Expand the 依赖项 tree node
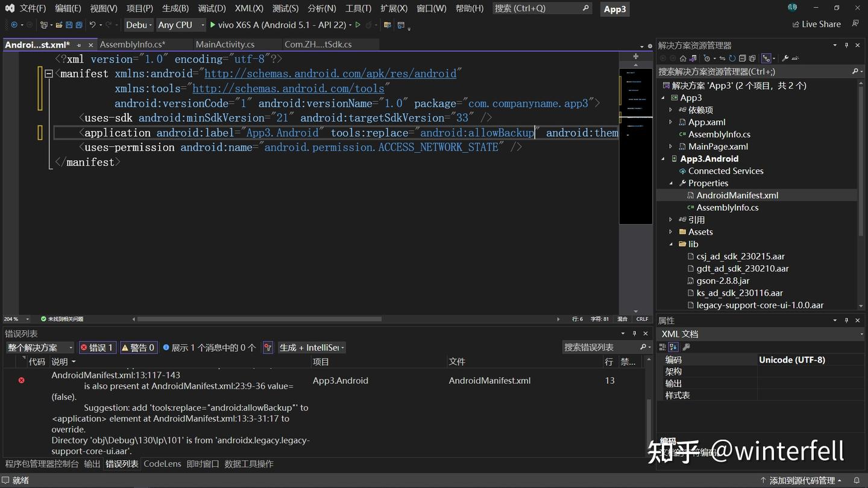The image size is (868, 488). point(671,110)
